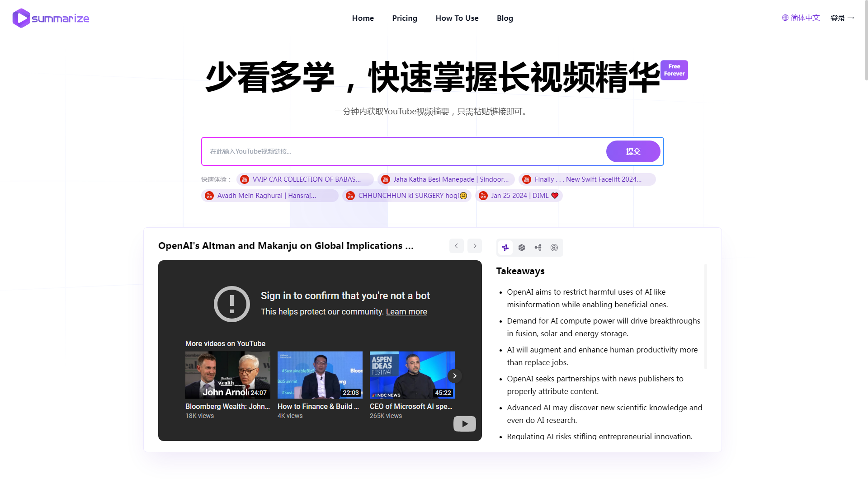Screen dimensions: 868x488
Task: Select the New Swift Facelift 2024 sample
Action: [x=587, y=179]
